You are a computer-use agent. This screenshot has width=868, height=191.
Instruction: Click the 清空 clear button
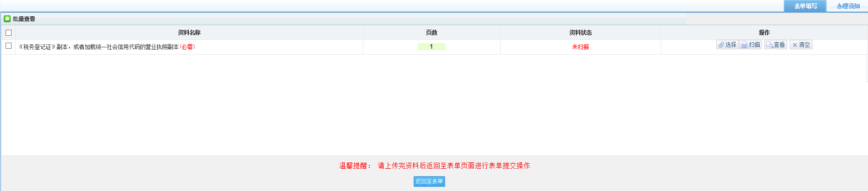coord(801,45)
